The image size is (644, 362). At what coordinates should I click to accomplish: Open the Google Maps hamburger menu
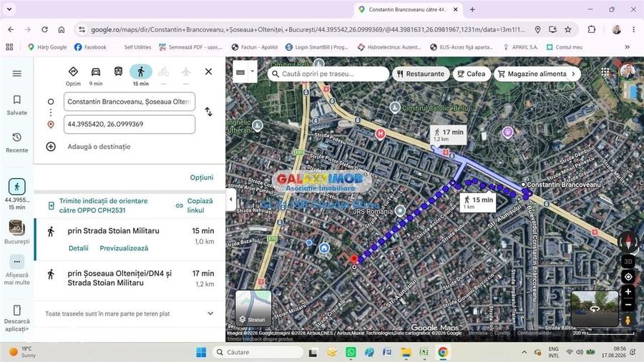(x=17, y=74)
